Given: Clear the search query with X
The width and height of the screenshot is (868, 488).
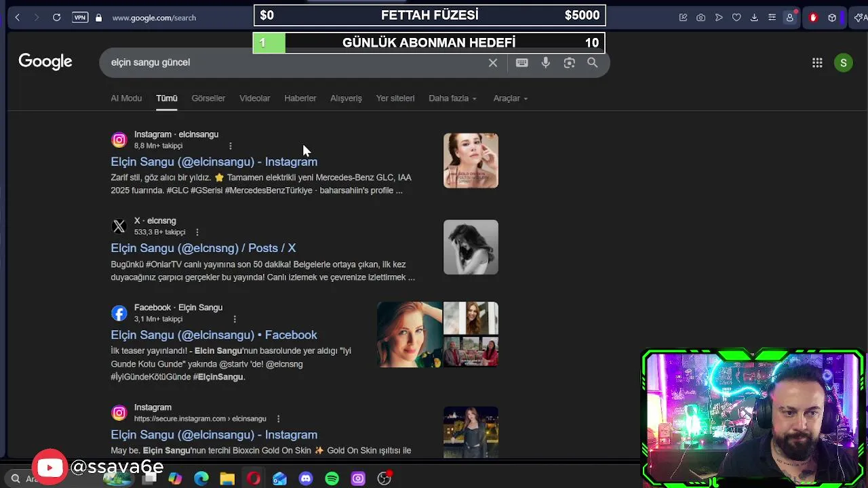Looking at the screenshot, I should point(493,63).
